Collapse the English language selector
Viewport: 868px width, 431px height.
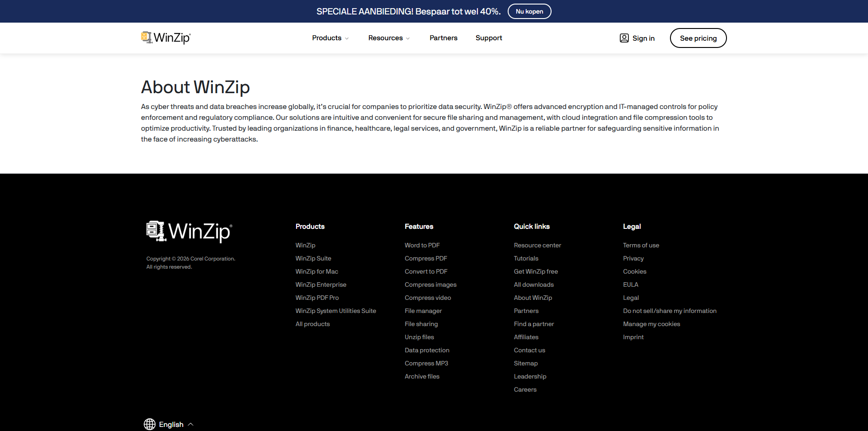click(x=190, y=424)
